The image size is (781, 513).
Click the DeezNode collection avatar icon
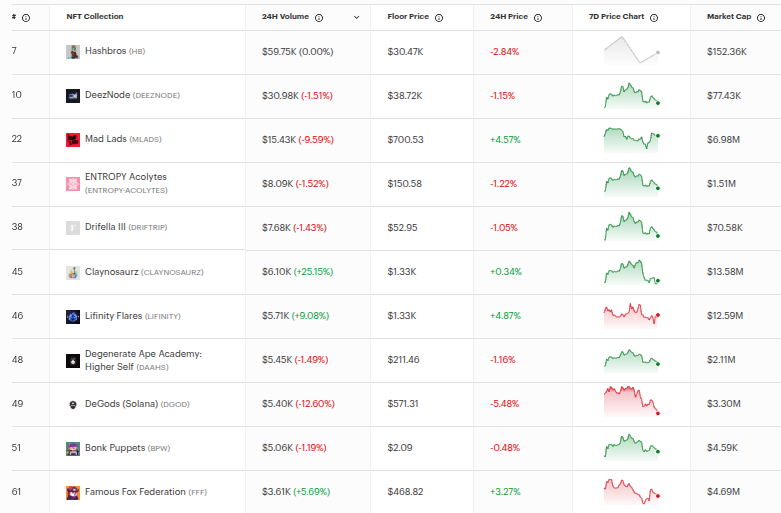[x=73, y=96]
